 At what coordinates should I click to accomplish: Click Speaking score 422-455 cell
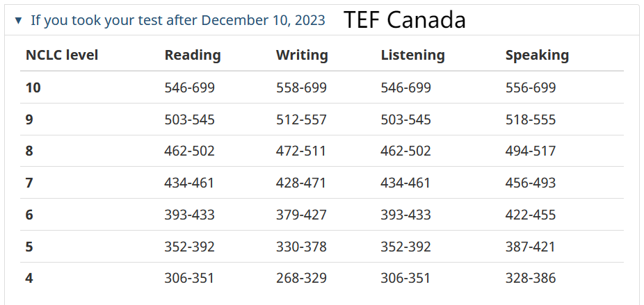pos(531,215)
